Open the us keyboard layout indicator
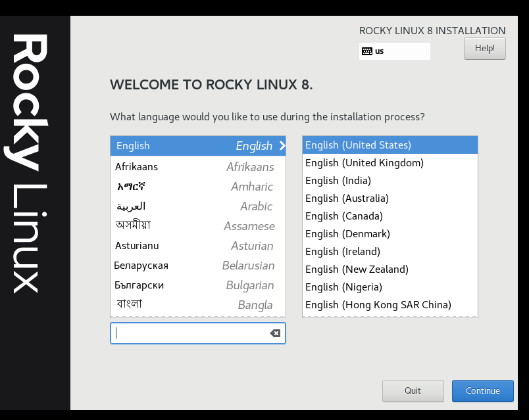529x420 pixels. point(394,51)
